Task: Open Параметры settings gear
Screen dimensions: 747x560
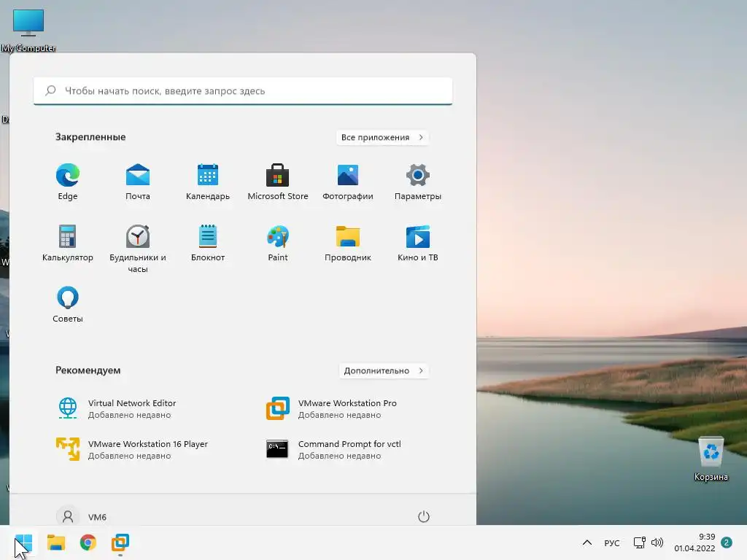Action: tap(418, 182)
